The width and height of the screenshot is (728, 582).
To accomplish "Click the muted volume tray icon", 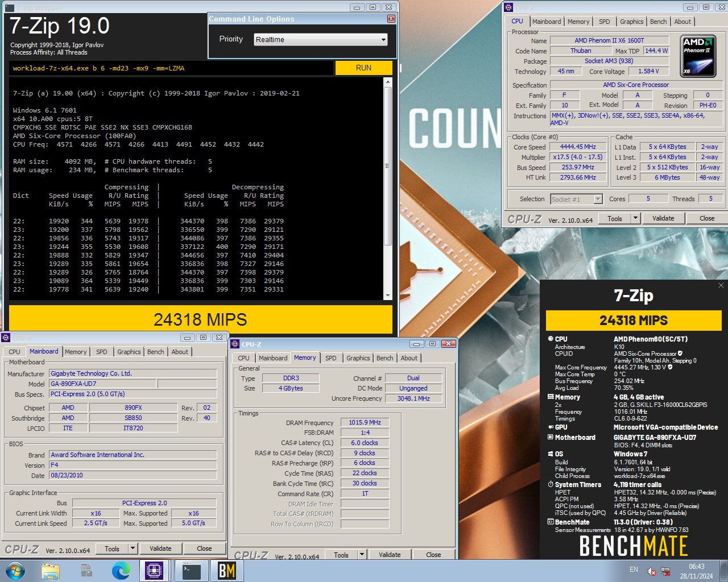I will click(x=652, y=571).
